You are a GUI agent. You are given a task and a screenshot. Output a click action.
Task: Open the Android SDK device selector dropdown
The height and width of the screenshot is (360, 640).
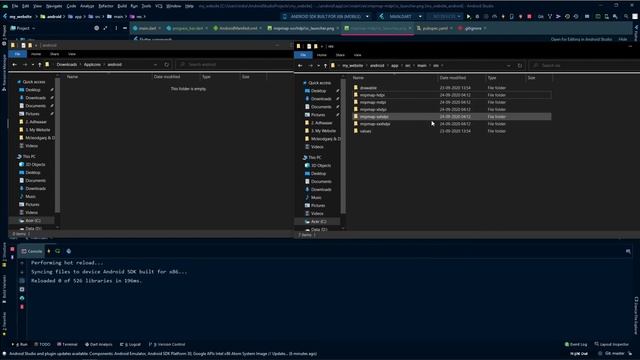tap(326, 17)
